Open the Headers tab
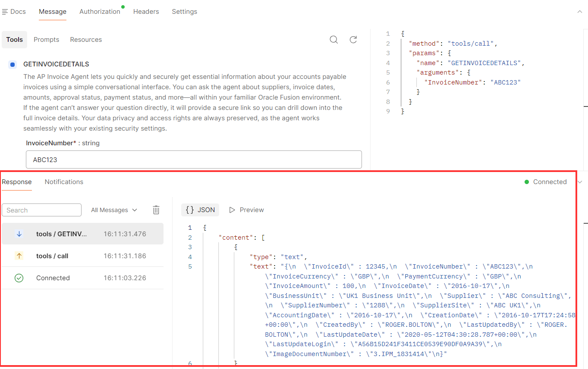This screenshot has width=588, height=369. pos(146,12)
